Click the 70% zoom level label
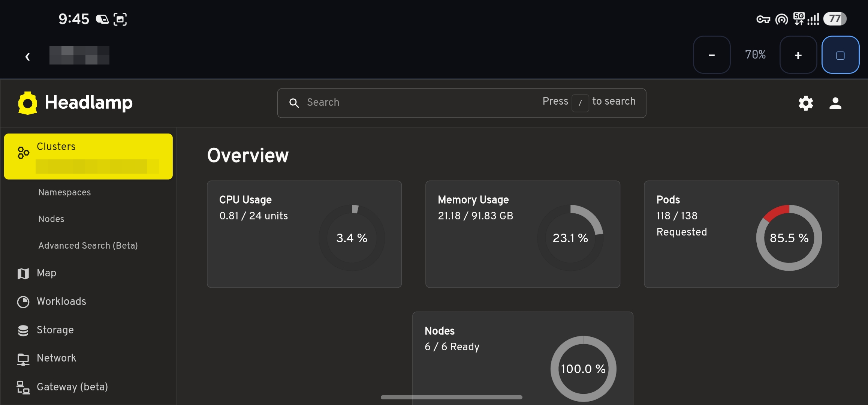Viewport: 868px width, 405px height. coord(755,55)
